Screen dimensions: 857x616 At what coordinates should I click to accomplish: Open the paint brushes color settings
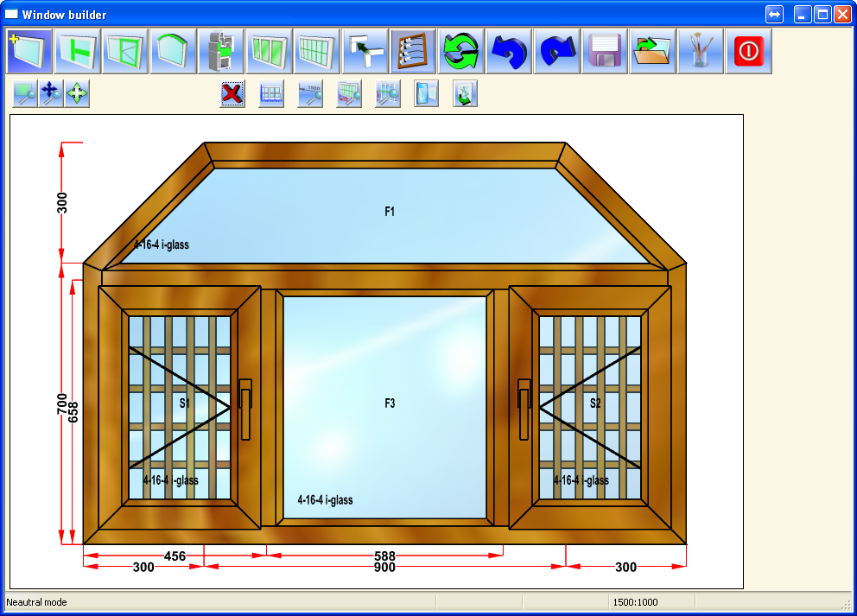(701, 52)
